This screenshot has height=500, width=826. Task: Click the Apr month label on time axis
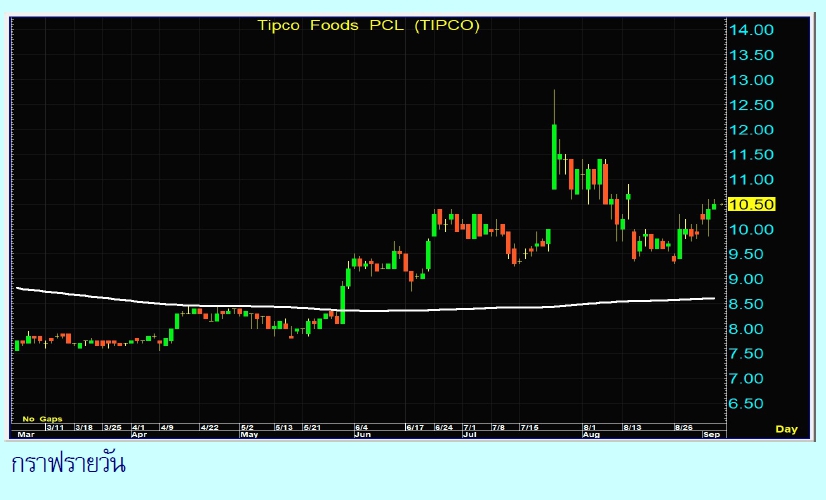point(139,435)
